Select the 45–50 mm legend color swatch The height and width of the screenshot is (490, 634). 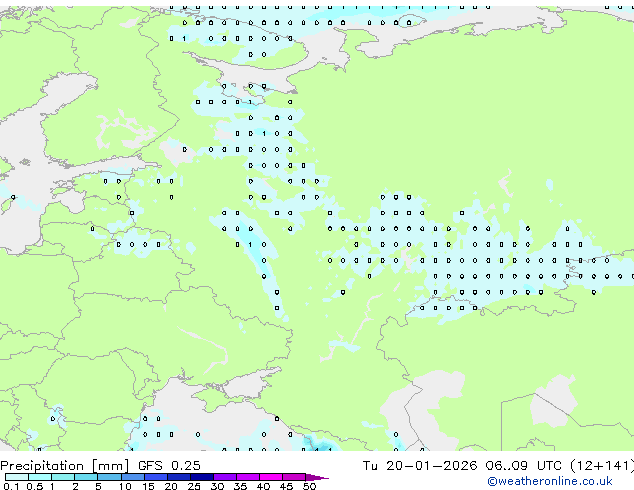click(x=294, y=477)
